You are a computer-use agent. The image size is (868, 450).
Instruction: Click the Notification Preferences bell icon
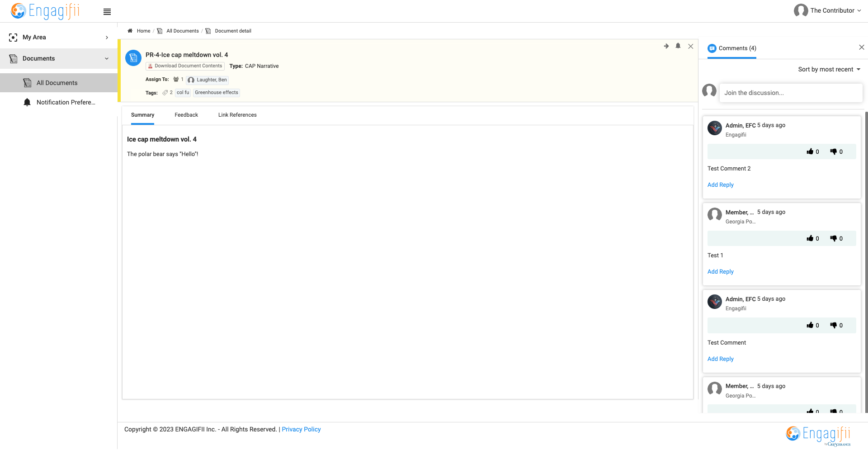click(27, 102)
